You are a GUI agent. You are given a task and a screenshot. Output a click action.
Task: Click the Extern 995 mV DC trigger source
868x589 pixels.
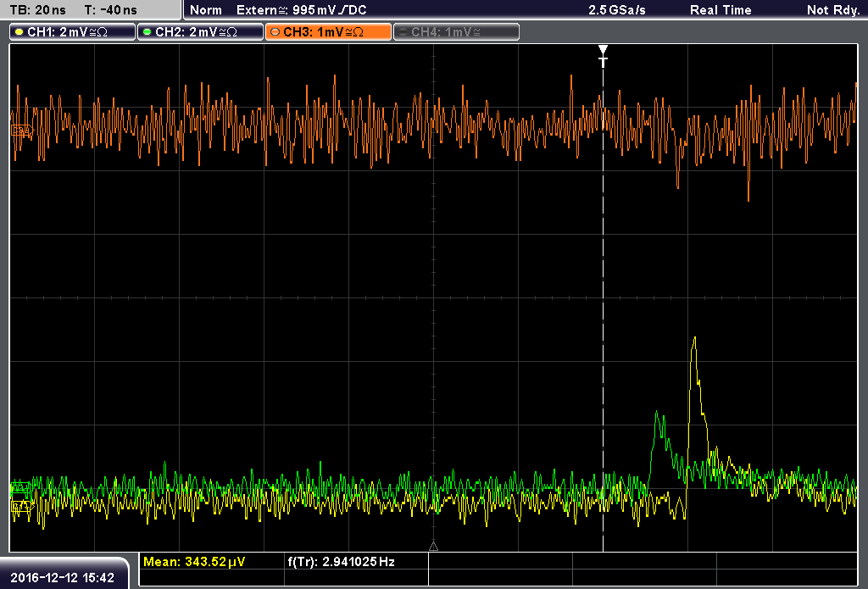(302, 10)
